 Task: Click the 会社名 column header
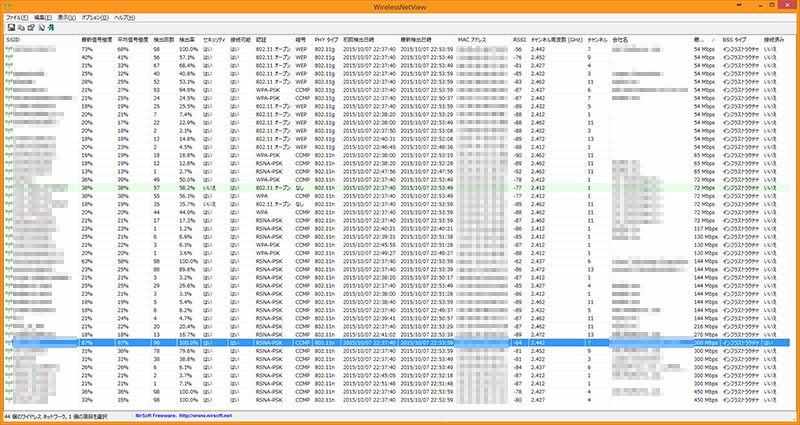(x=620, y=39)
